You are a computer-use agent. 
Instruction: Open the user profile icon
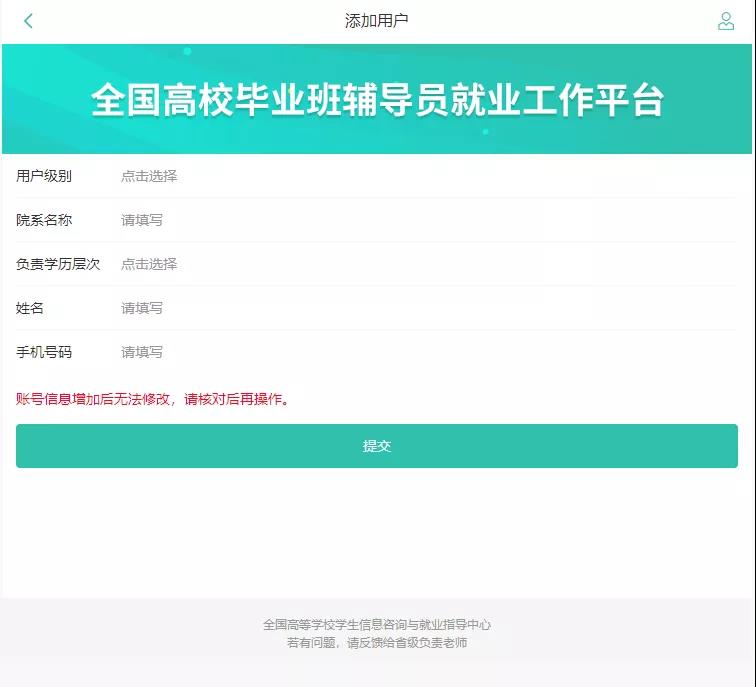[x=726, y=21]
